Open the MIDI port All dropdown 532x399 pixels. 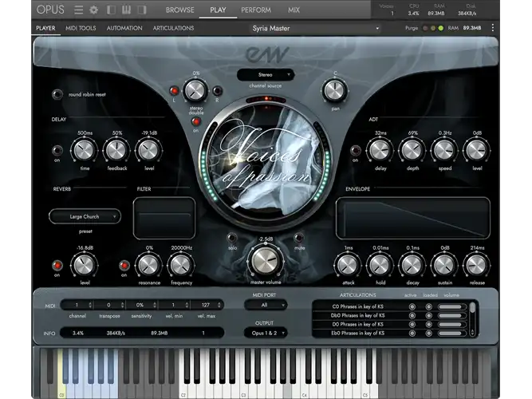pyautogui.click(x=266, y=305)
